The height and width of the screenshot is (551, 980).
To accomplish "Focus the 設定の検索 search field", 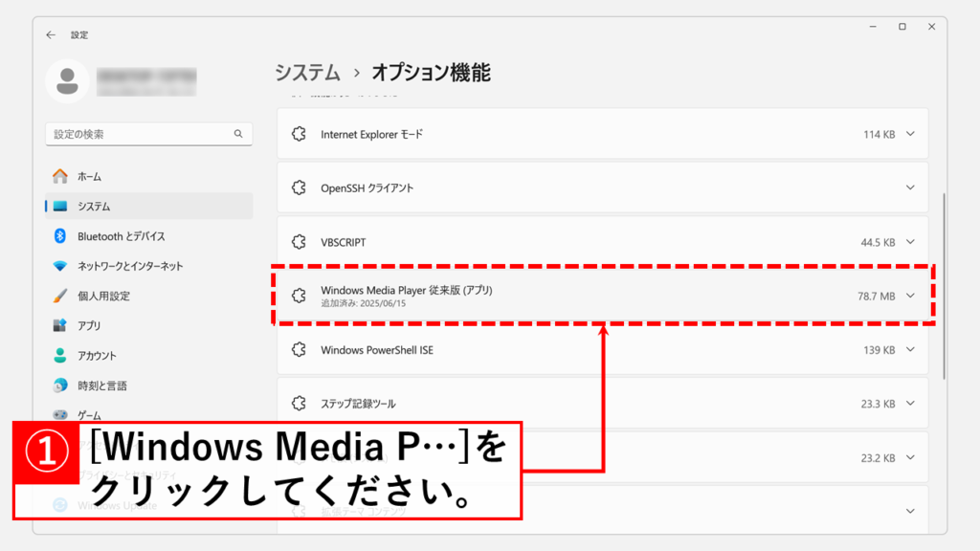I will pos(148,134).
